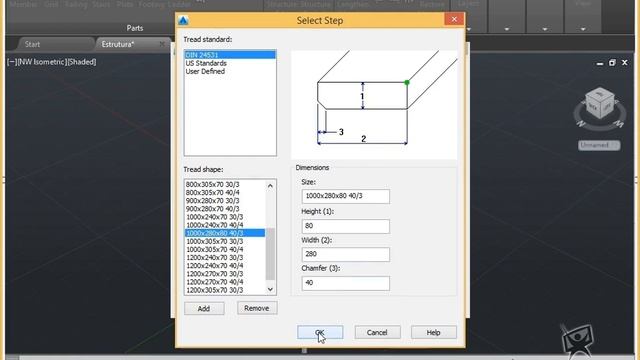The width and height of the screenshot is (640, 360).
Task: Close the drawing viewport window
Action: coord(624,62)
